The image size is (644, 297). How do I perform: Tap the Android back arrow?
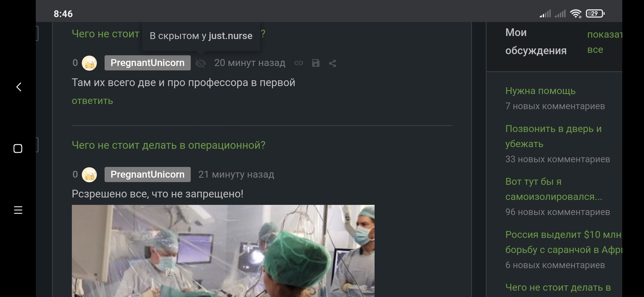click(19, 87)
